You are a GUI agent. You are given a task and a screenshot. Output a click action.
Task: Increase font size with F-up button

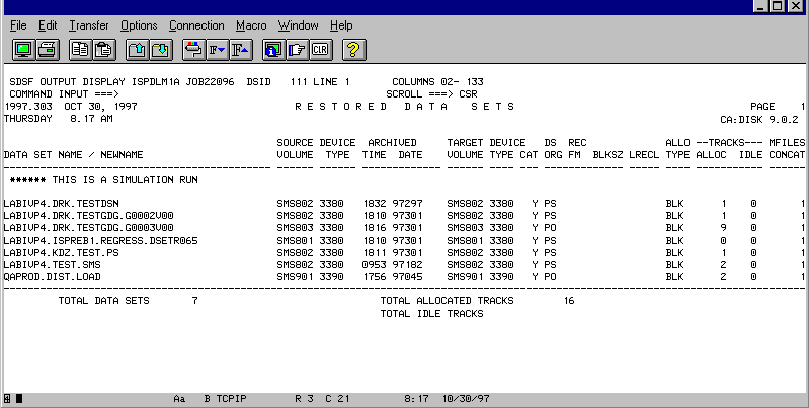[x=239, y=48]
